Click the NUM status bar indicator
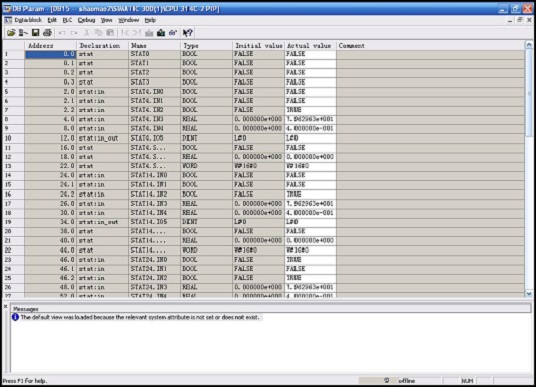This screenshot has height=387, width=536. (x=467, y=381)
